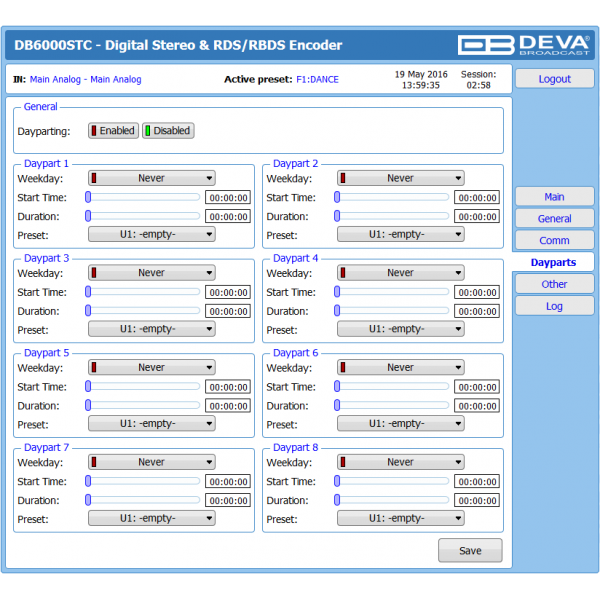600x600 pixels.
Task: Enable Dayparting with the Enabled button
Action: pyautogui.click(x=113, y=131)
